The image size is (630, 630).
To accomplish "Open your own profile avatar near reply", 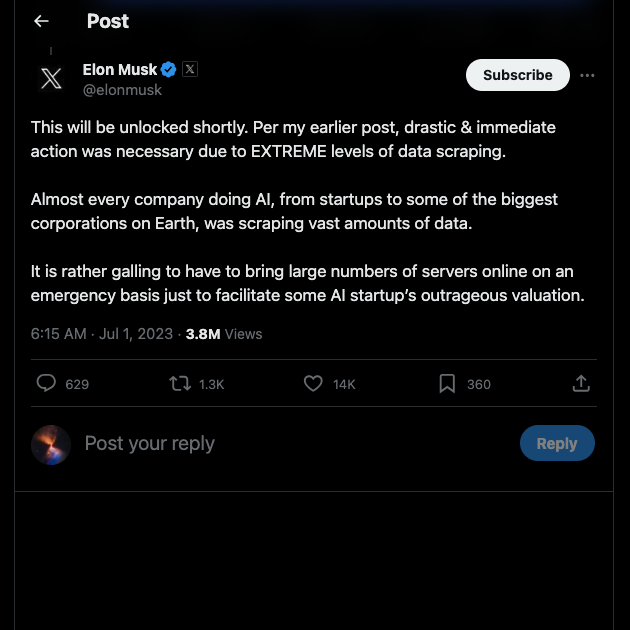I will pyautogui.click(x=51, y=445).
